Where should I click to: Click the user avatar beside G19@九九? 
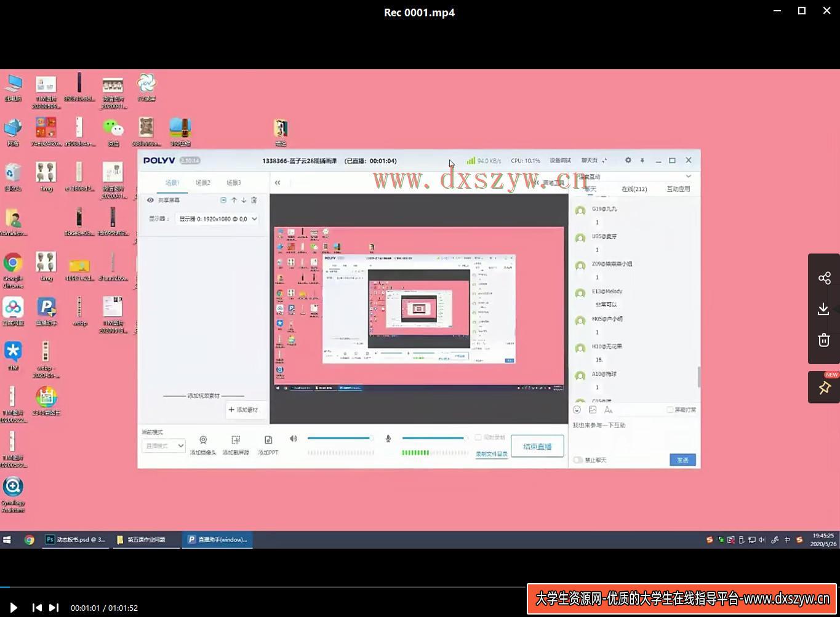(580, 210)
